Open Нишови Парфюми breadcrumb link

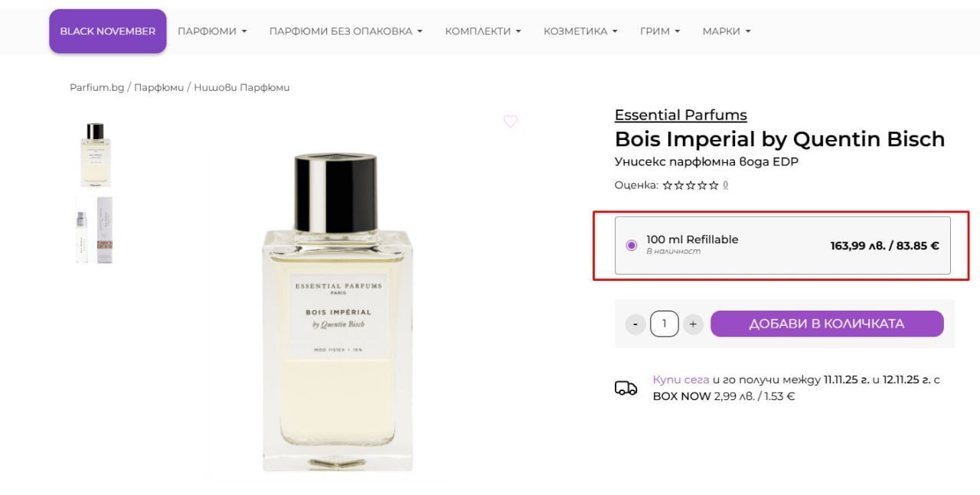242,87
